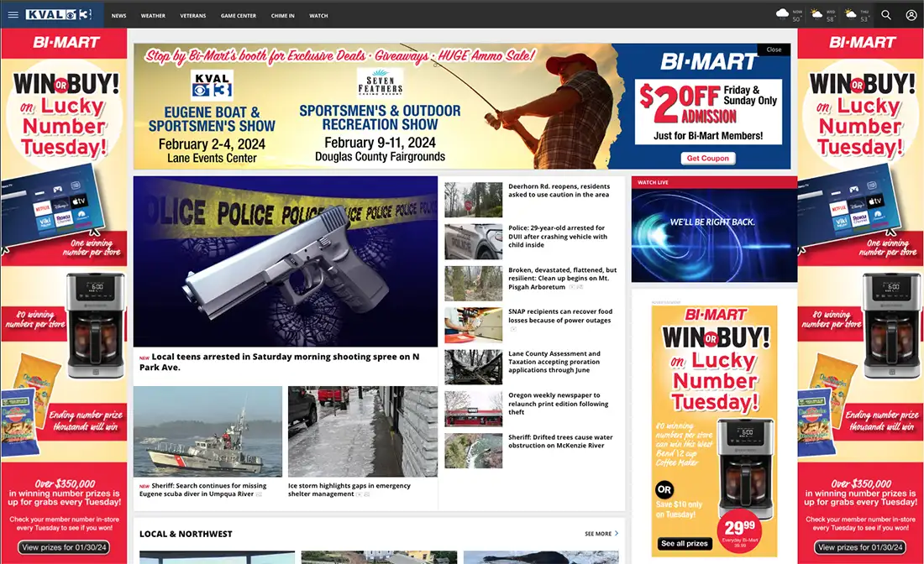Viewport: 924px width, 564px height.
Task: Open the search magnifier icon
Action: point(885,15)
